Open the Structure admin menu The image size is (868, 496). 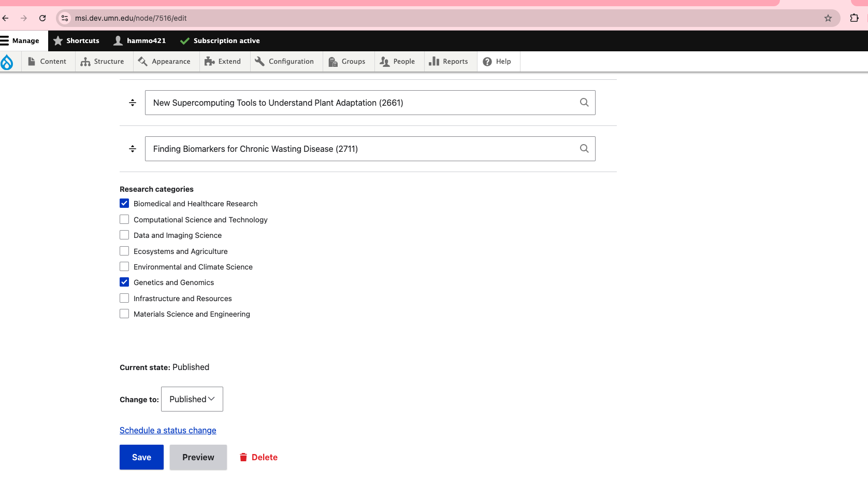click(x=103, y=61)
